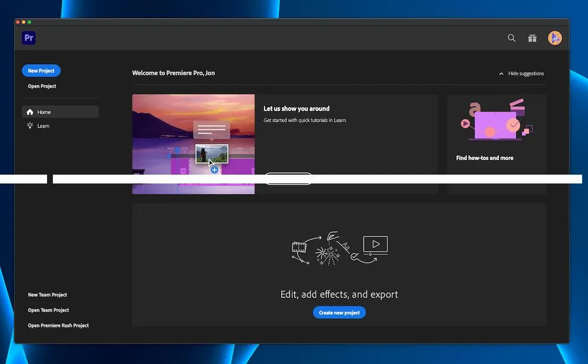Click the Premiere Pro logo icon
588x364 pixels.
[x=29, y=38]
